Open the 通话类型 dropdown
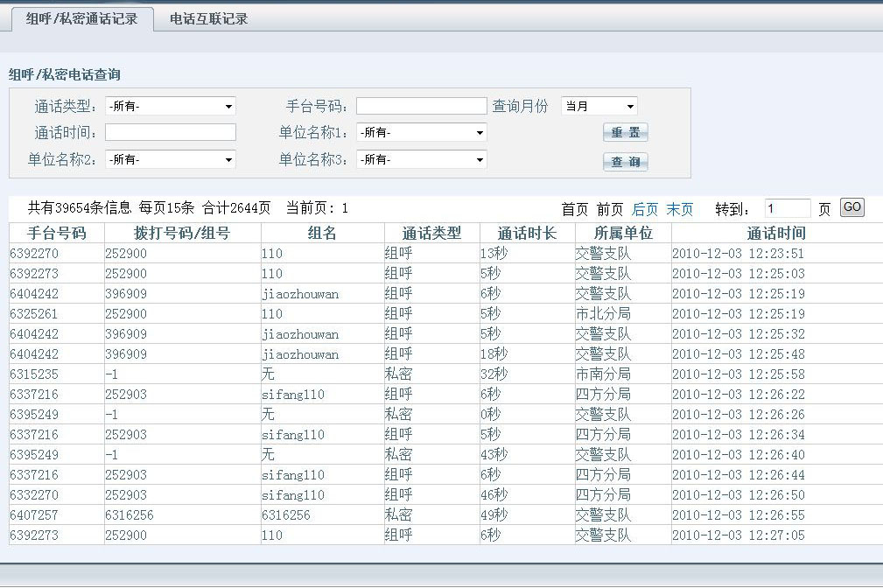The width and height of the screenshot is (883, 588). (171, 106)
